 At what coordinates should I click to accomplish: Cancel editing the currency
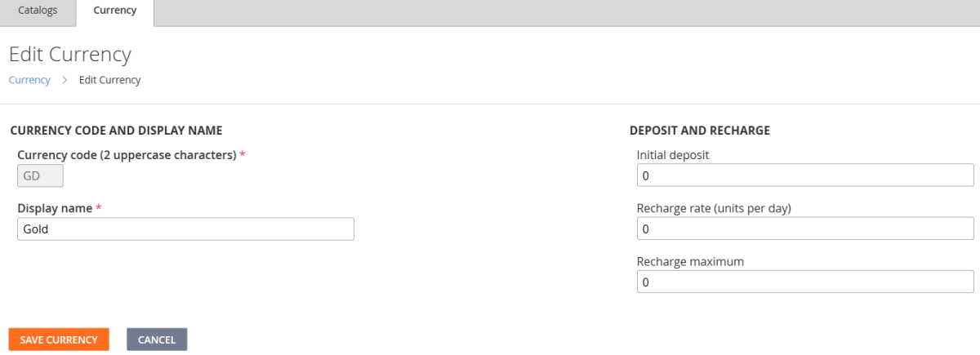click(157, 339)
